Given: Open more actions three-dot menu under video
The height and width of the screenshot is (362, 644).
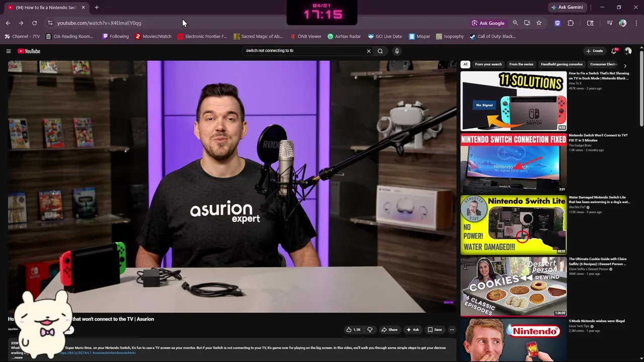Looking at the screenshot, I should point(452,330).
